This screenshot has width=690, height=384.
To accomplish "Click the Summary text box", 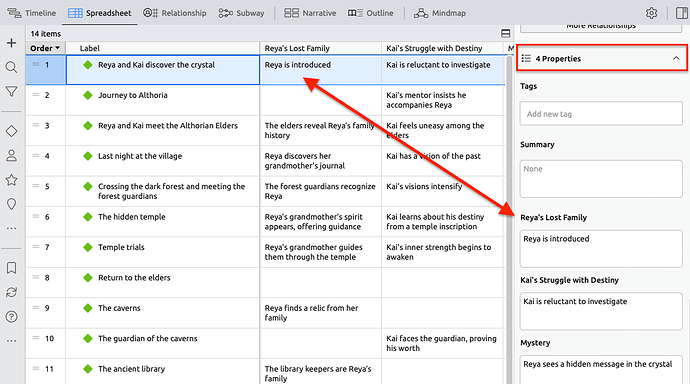I will click(x=601, y=179).
